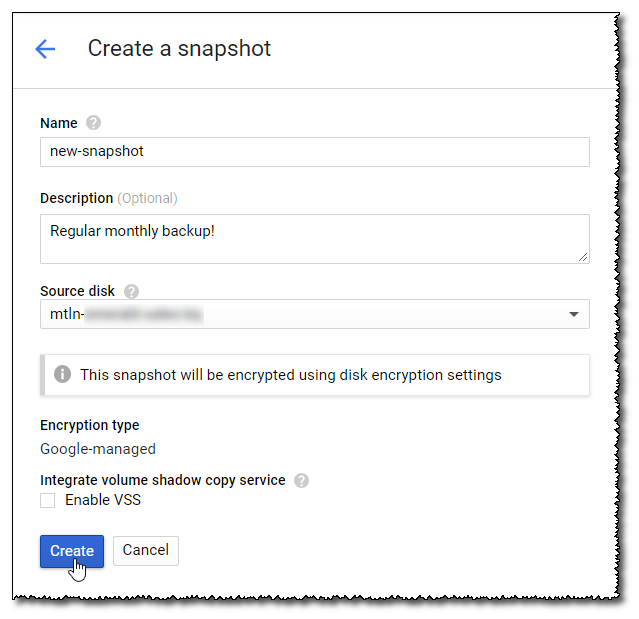Click the Create button
This screenshot has width=639, height=619.
[x=72, y=551]
